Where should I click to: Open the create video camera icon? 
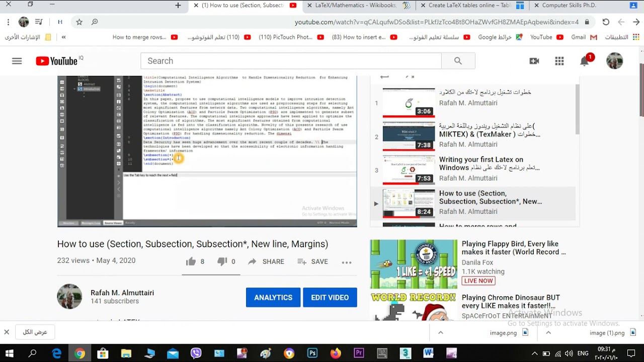tap(534, 61)
